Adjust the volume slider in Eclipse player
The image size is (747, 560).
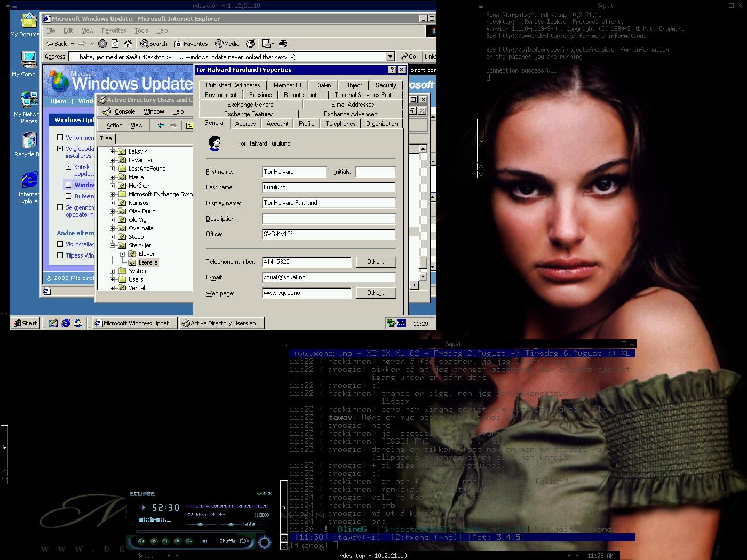(x=200, y=525)
